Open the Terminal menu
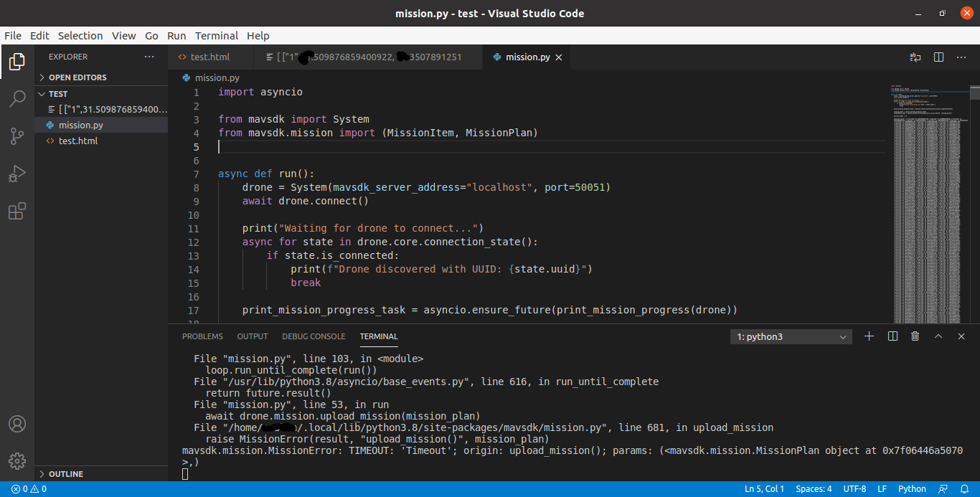The height and width of the screenshot is (497, 980). click(217, 36)
